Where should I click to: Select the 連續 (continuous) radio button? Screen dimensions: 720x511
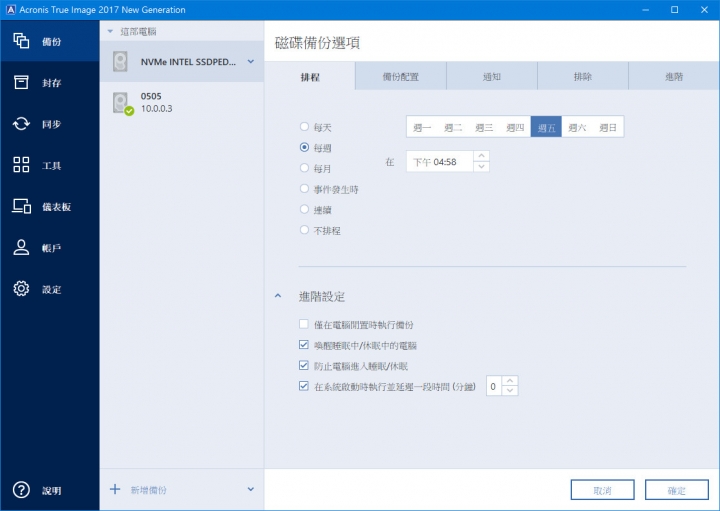304,209
